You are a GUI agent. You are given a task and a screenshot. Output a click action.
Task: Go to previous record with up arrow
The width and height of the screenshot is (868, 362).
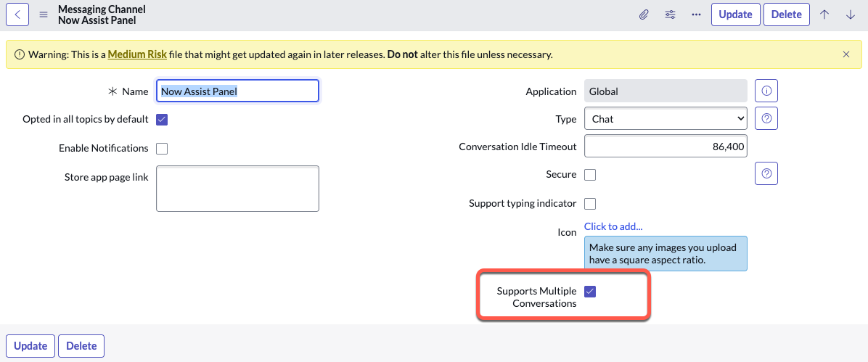[x=824, y=15]
